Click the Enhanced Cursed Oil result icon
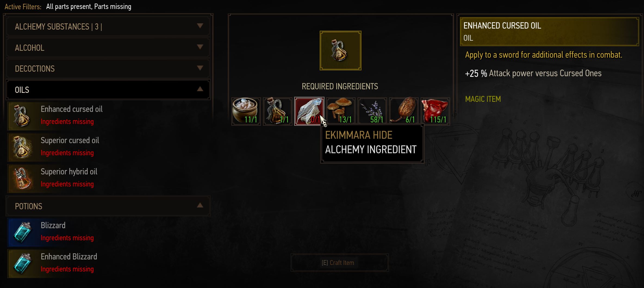Screen dimensions: 644x288 [340, 50]
